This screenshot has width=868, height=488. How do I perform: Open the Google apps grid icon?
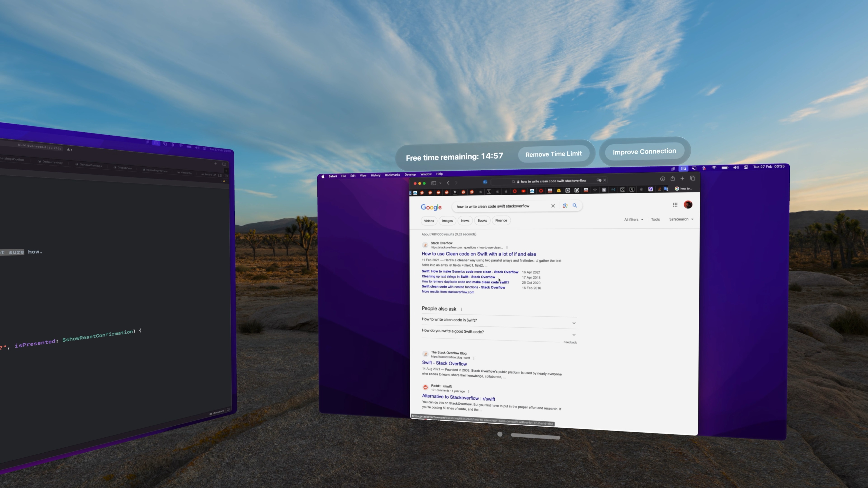click(x=675, y=205)
